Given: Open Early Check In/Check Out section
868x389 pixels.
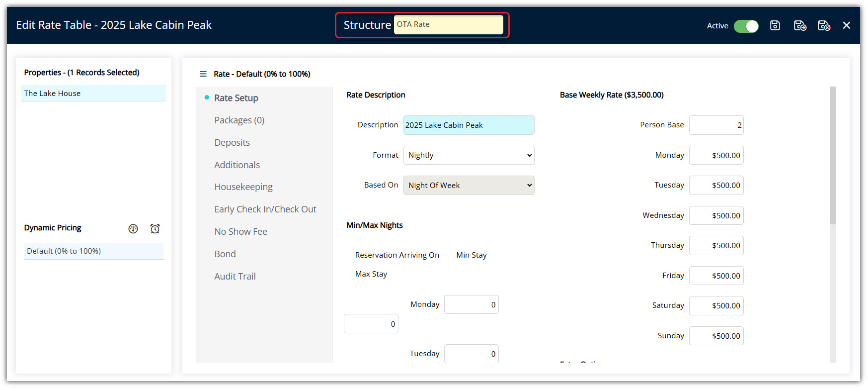Looking at the screenshot, I should [x=265, y=209].
